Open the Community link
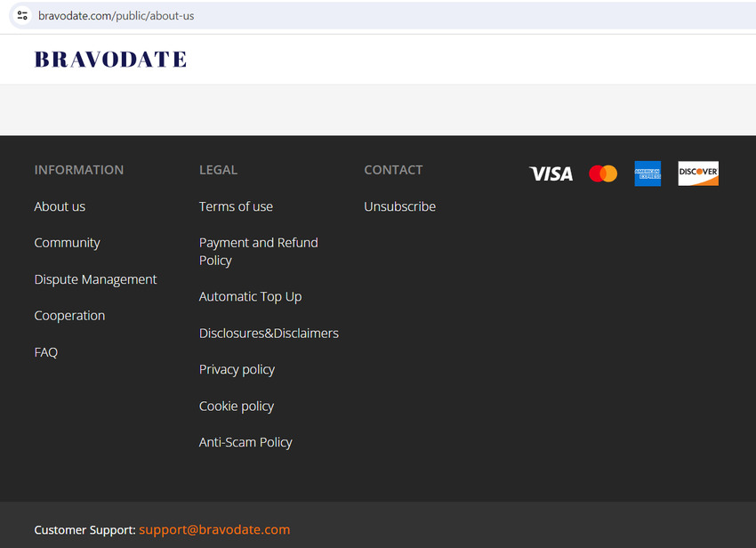The width and height of the screenshot is (756, 548). pos(67,243)
